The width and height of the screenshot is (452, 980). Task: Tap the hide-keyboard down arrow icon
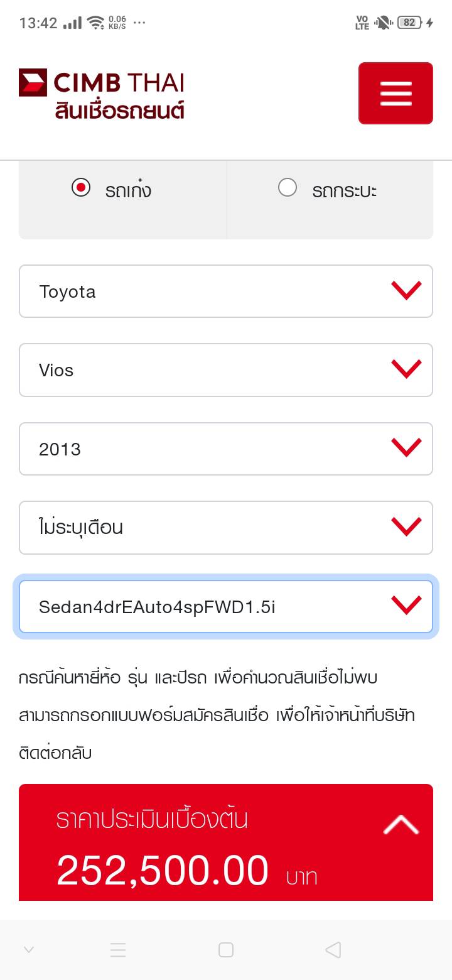pos(29,950)
